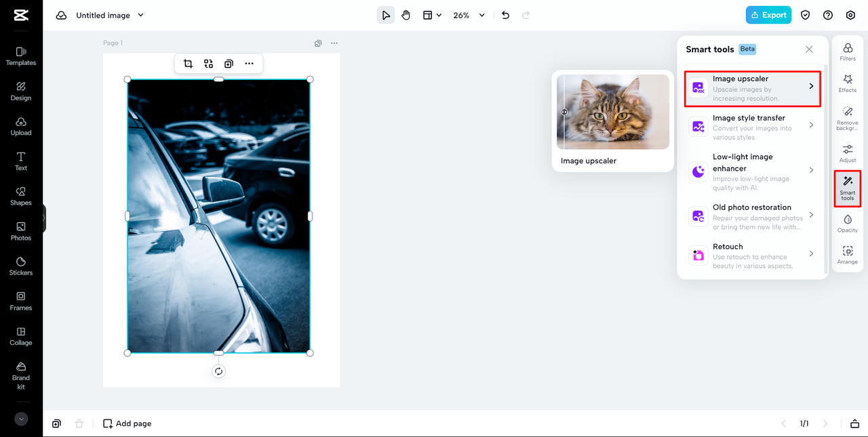
Task: Open the Untitled image title dropdown
Action: [x=110, y=15]
